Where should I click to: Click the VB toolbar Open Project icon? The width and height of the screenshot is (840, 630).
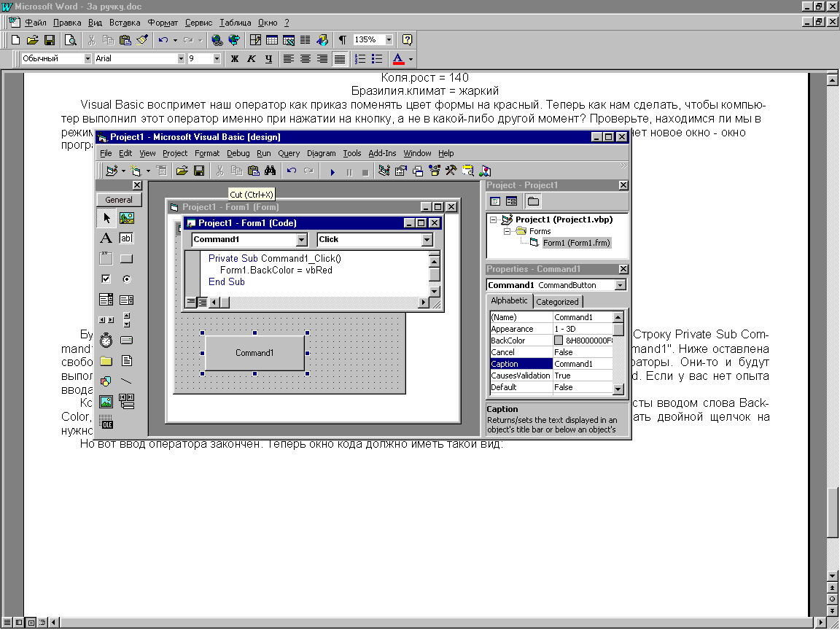182,171
